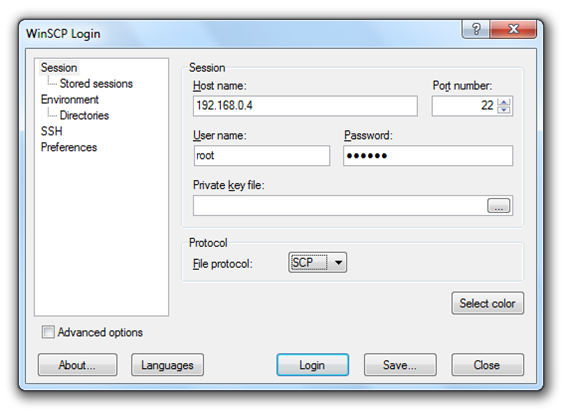Open the About... dialog
Screen dimensions: 564x416
(77, 365)
